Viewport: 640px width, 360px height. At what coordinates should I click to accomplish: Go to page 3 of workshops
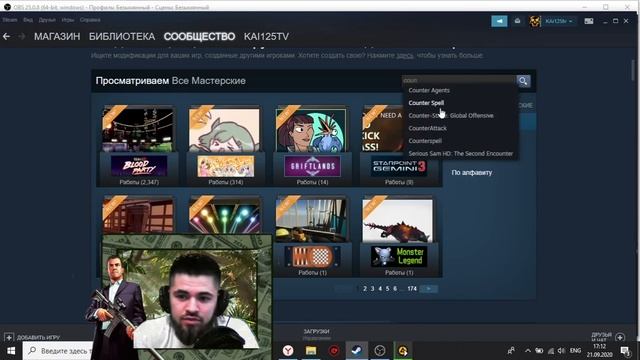point(372,289)
